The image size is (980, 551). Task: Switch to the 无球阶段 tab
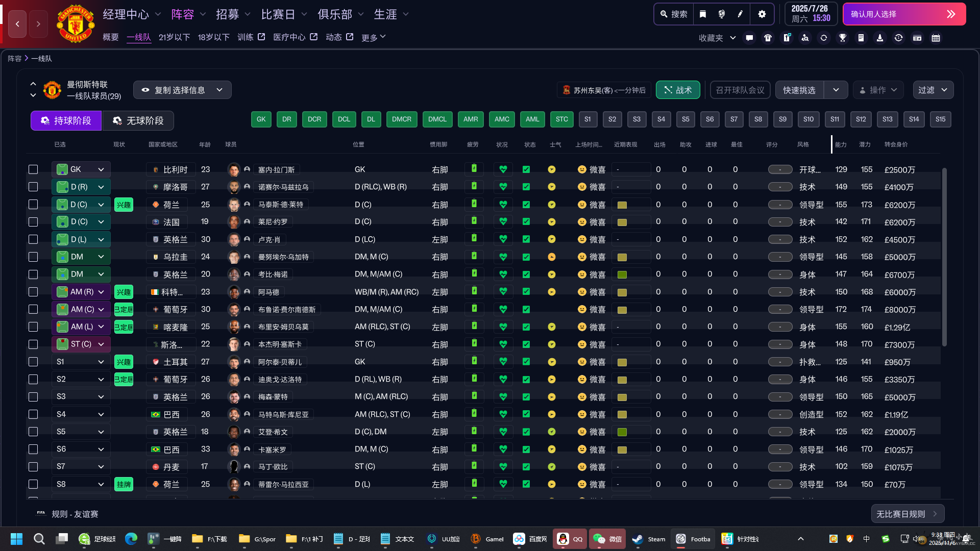point(138,120)
